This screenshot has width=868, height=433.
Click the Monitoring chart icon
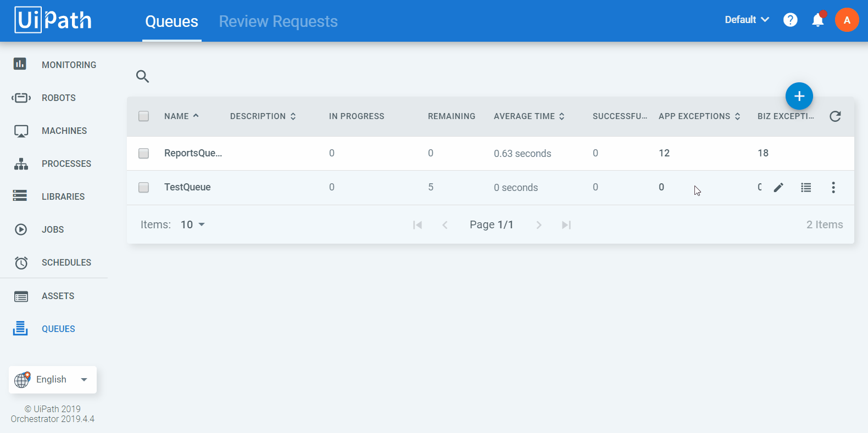[x=20, y=64]
